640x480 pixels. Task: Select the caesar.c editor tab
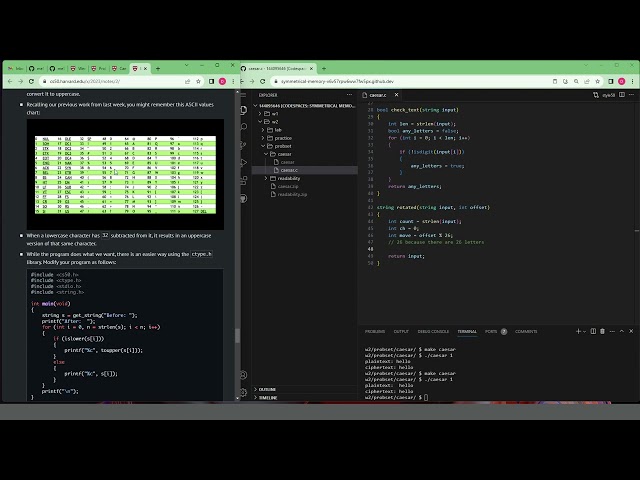[x=378, y=95]
